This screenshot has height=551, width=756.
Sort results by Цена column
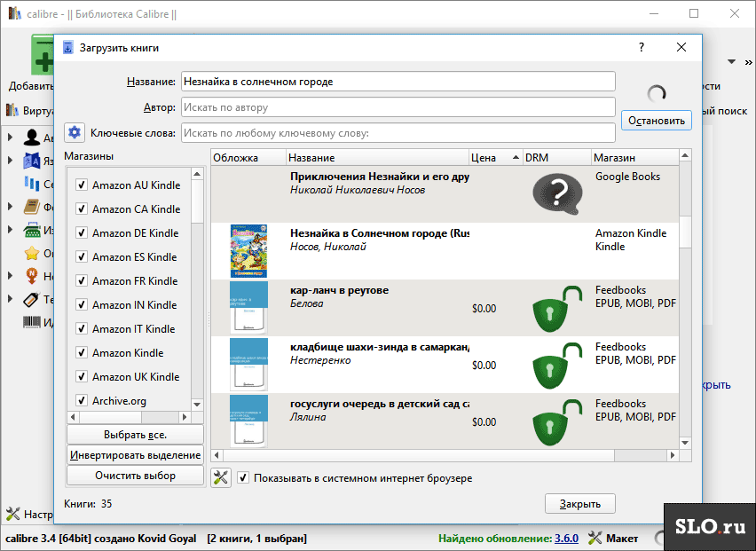click(x=496, y=158)
